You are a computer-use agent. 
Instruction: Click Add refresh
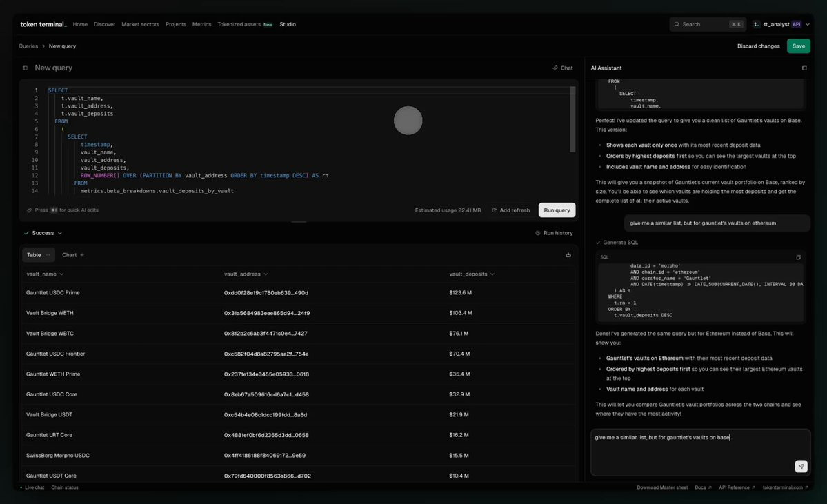[x=510, y=210]
